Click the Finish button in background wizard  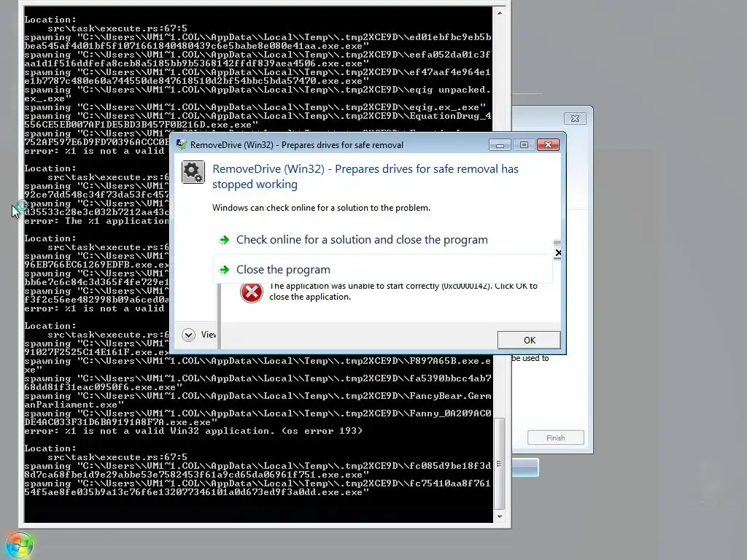pyautogui.click(x=555, y=437)
